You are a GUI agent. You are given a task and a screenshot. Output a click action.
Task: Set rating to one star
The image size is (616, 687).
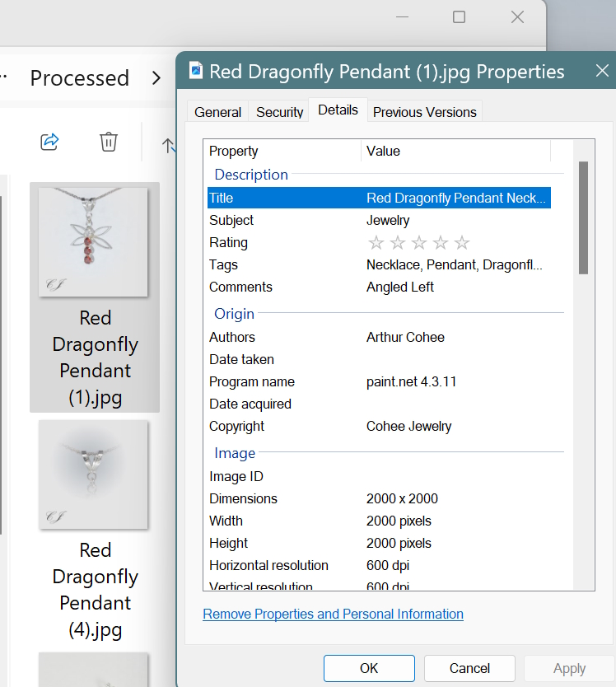(x=376, y=243)
